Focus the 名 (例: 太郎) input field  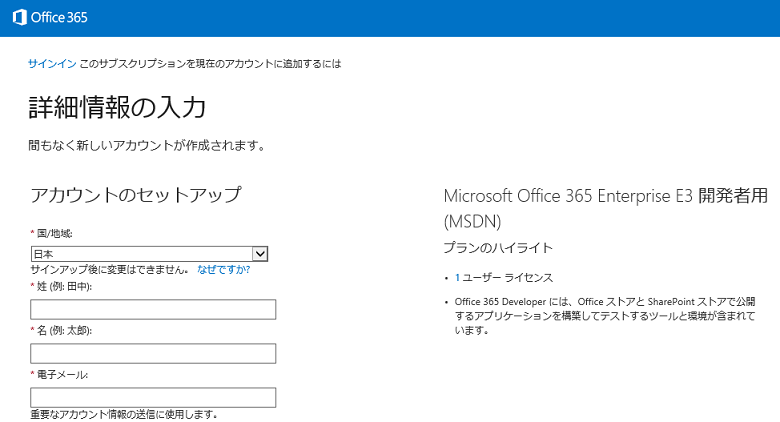coord(153,353)
